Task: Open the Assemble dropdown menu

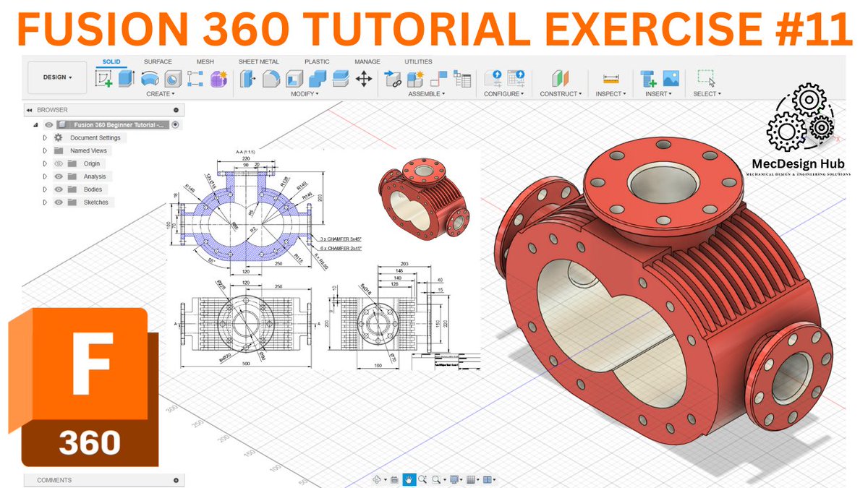Action: tap(427, 94)
